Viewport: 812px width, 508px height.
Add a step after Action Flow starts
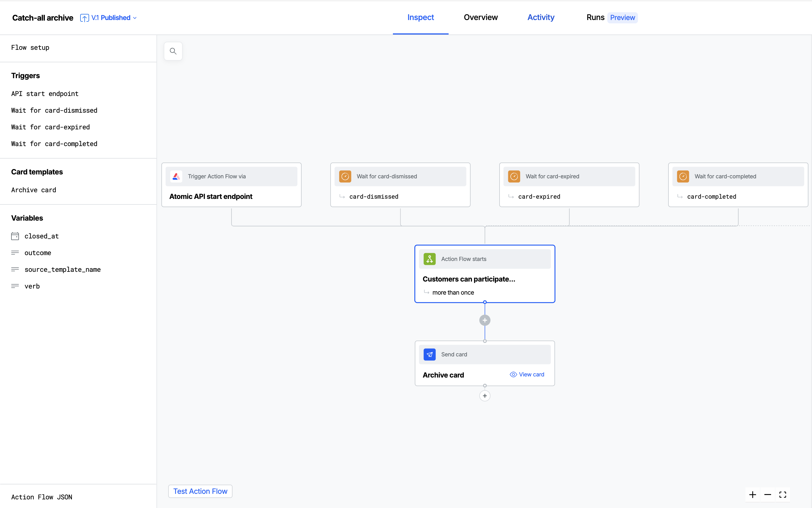pyautogui.click(x=485, y=320)
